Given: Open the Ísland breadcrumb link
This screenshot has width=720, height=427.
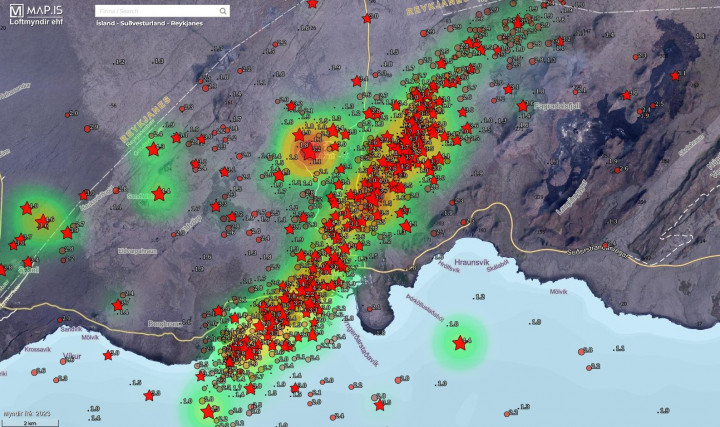Looking at the screenshot, I should tap(104, 24).
